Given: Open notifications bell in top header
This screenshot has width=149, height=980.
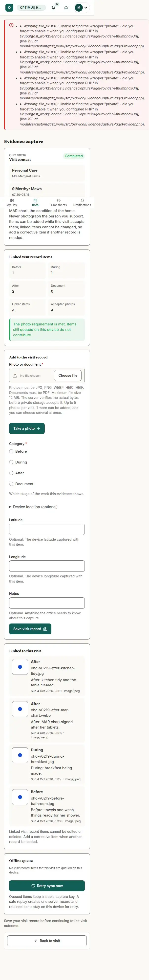Looking at the screenshot, I should coord(54,8).
